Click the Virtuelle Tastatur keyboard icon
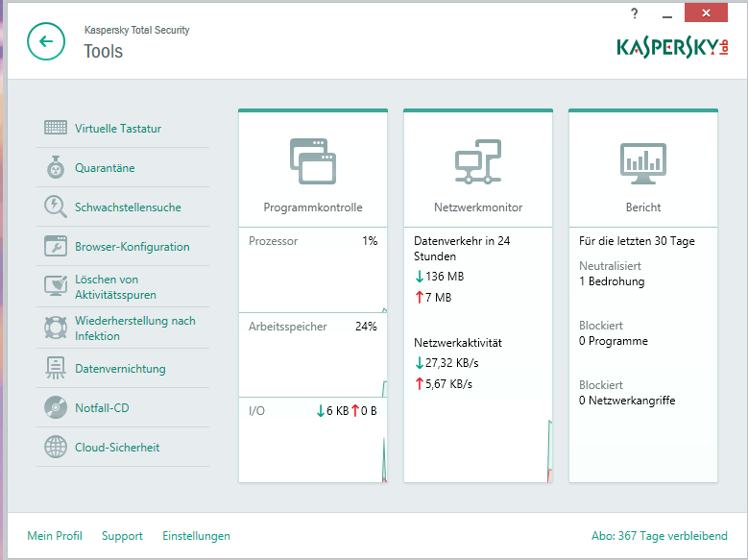748x560 pixels. pos(56,128)
